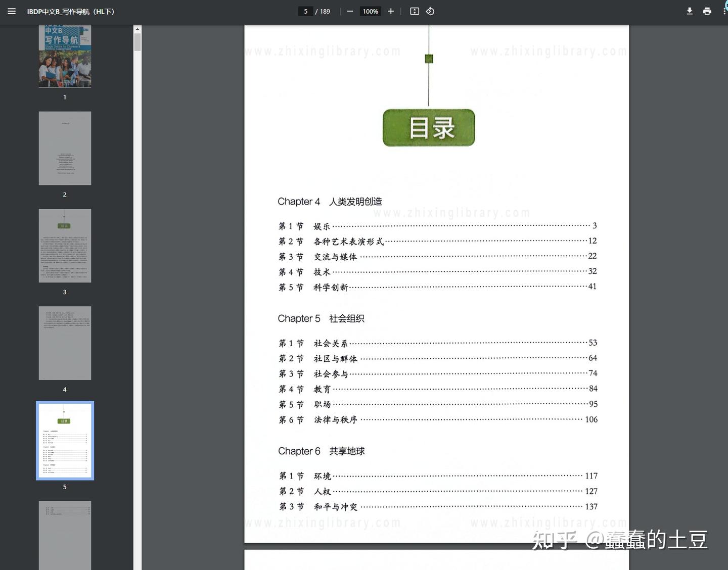The image size is (728, 570).
Task: Jump to the cover page via thumbnail 1
Action: pos(65,56)
